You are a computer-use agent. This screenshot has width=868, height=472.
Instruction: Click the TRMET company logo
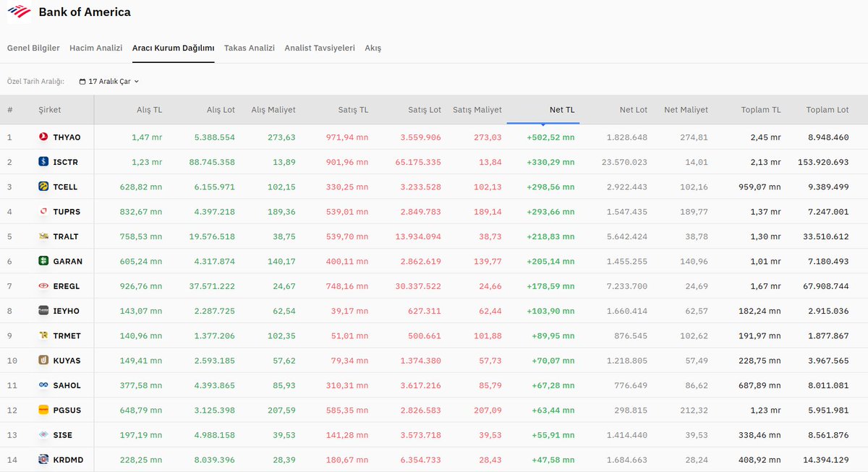click(44, 335)
